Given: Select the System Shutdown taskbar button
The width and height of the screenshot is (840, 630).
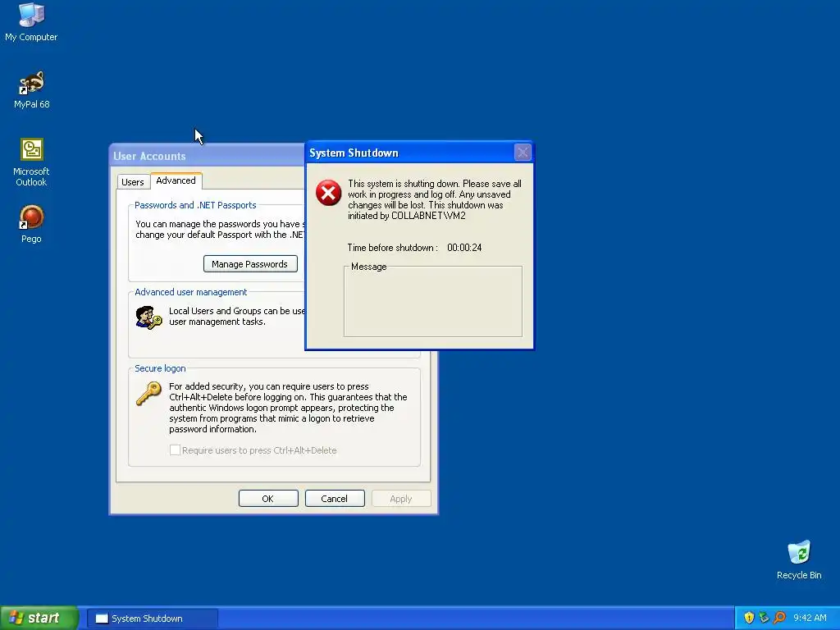Looking at the screenshot, I should 153,619.
